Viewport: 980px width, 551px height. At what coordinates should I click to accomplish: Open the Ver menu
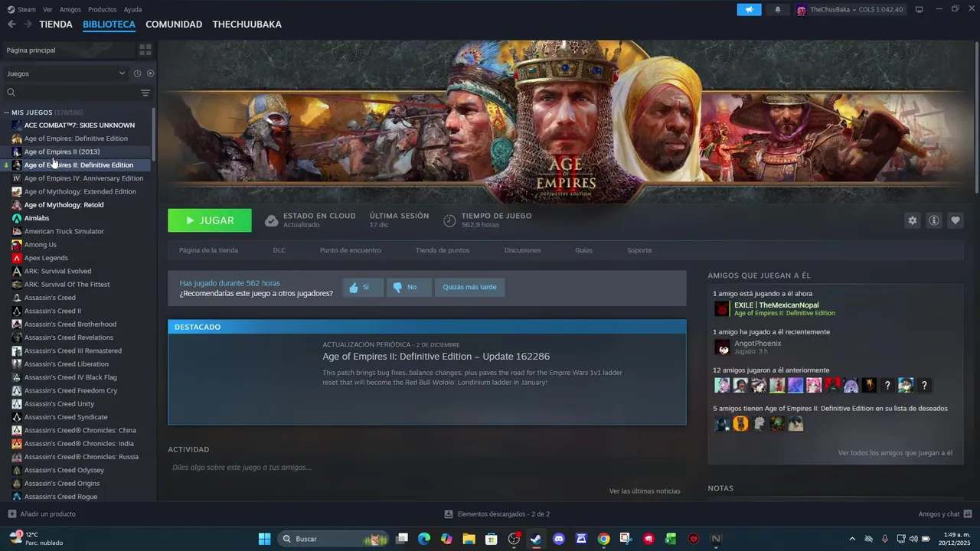coord(47,9)
